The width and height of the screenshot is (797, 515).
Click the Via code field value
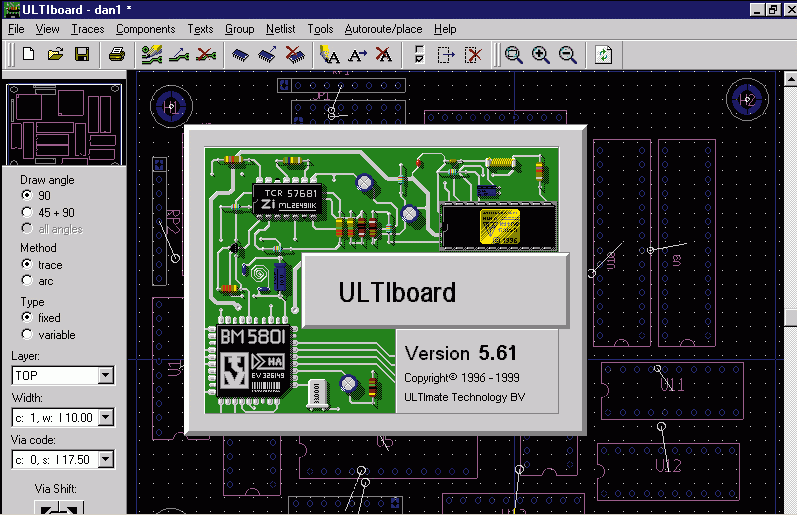[x=54, y=460]
